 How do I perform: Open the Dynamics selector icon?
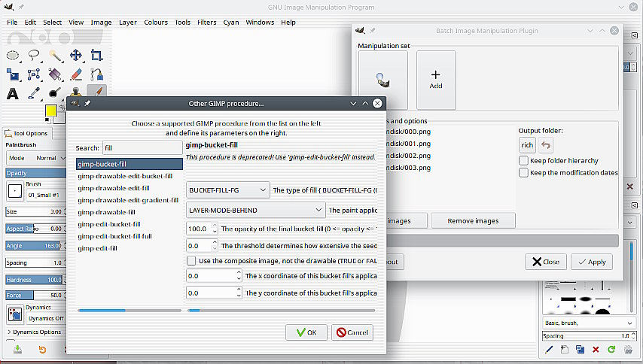tap(15, 314)
